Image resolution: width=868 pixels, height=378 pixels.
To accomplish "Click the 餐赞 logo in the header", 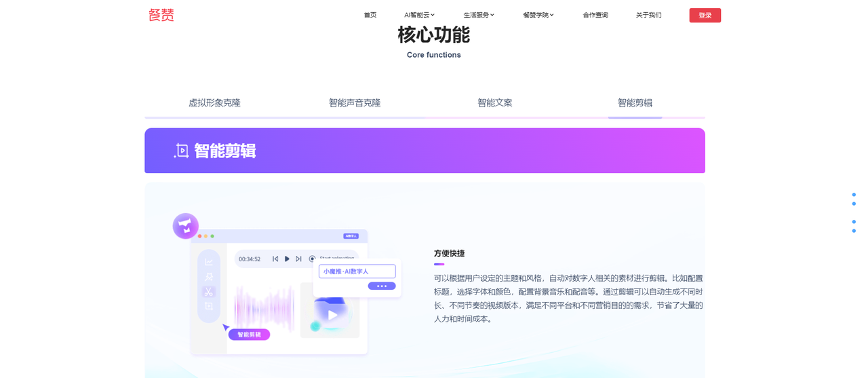I will click(161, 15).
